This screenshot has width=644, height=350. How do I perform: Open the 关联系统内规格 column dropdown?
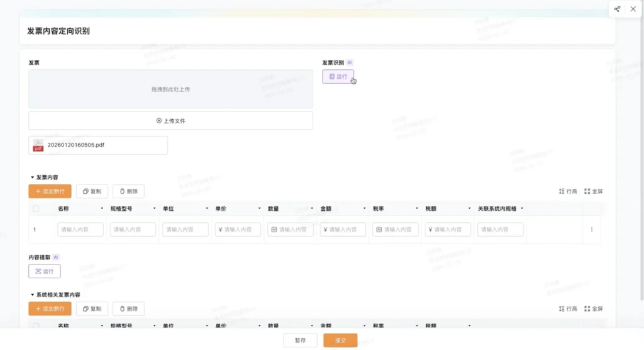point(521,208)
